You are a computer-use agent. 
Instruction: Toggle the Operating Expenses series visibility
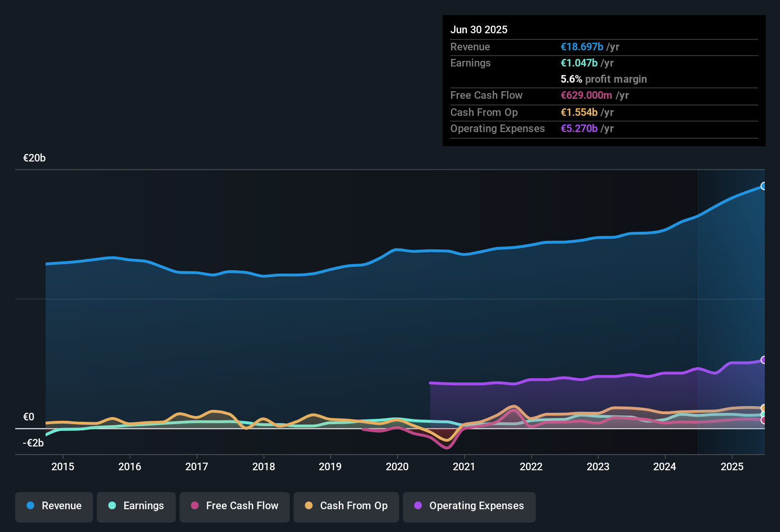click(469, 506)
